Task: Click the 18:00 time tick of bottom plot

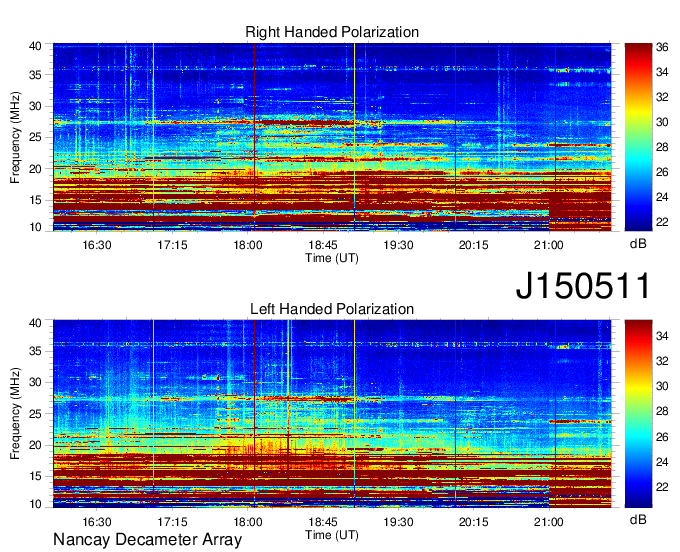Action: [x=248, y=522]
